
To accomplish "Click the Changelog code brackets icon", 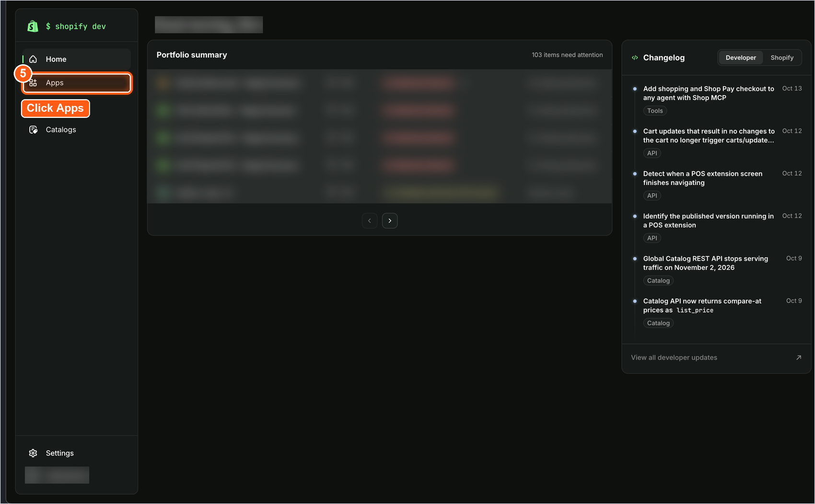I will (x=635, y=57).
